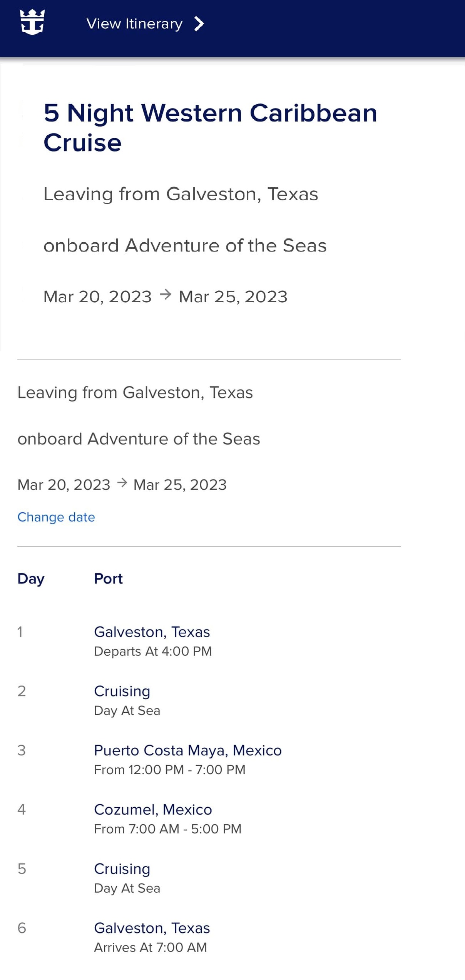This screenshot has width=465, height=980.
Task: Click the 5 Night Western Caribbean Cruise title
Action: point(210,128)
